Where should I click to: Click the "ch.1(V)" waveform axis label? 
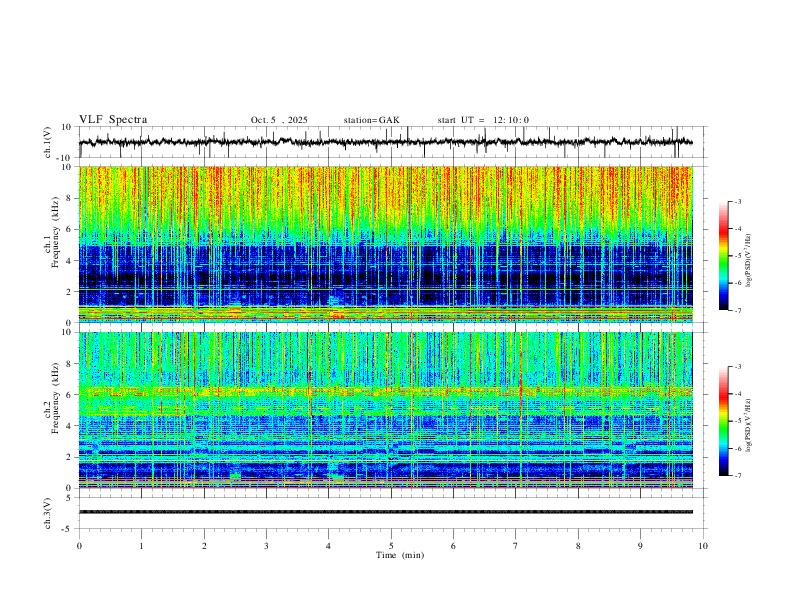48,142
